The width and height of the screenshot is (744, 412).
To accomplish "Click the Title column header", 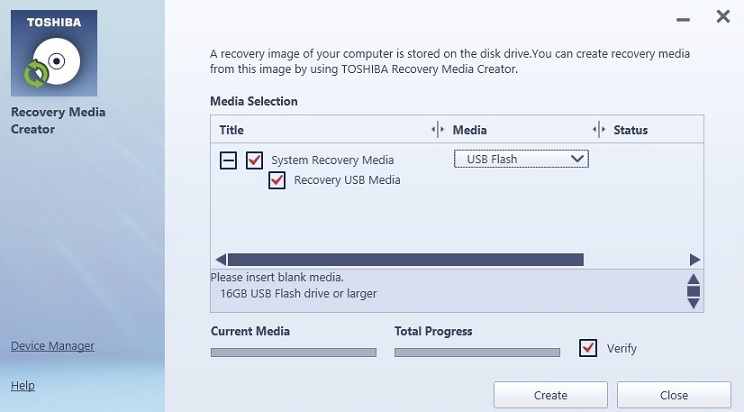I will 232,130.
